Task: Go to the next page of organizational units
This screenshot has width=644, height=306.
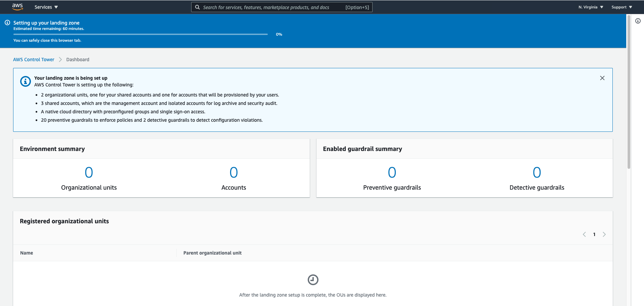Action: click(604, 234)
